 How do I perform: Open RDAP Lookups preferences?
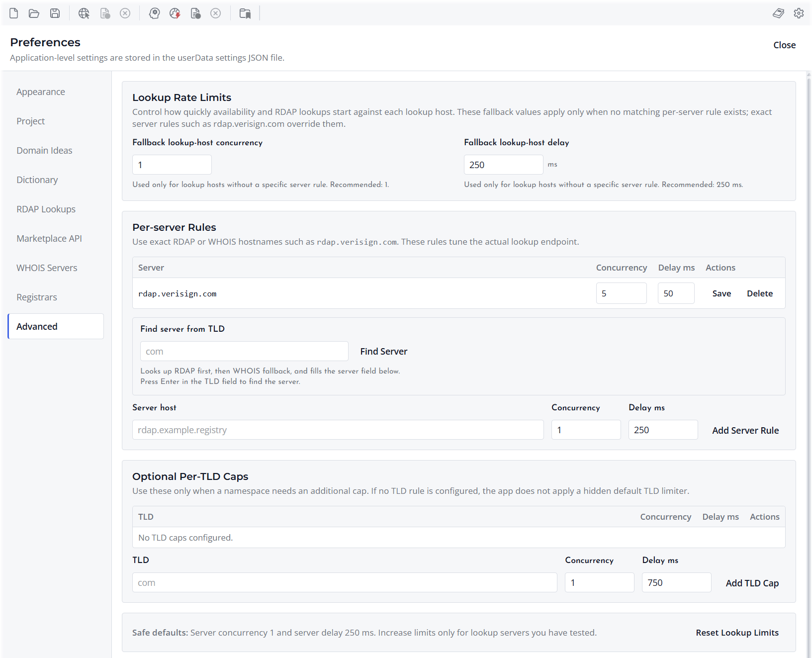pos(56,209)
